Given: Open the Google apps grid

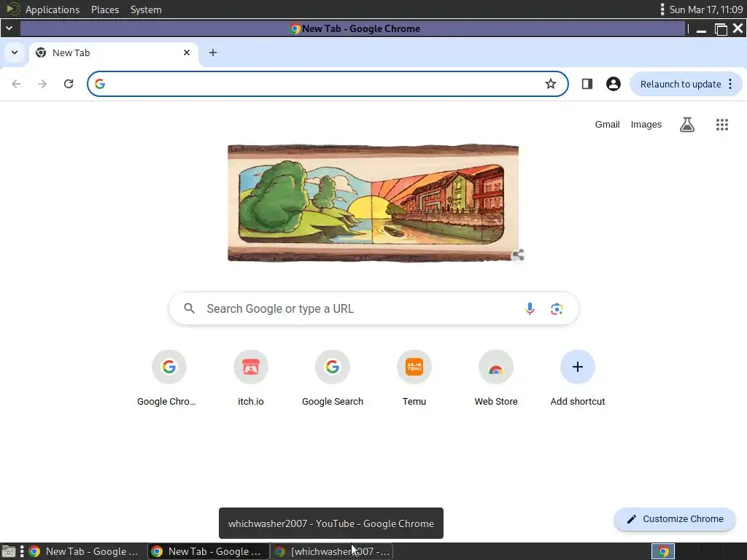Looking at the screenshot, I should 722,125.
